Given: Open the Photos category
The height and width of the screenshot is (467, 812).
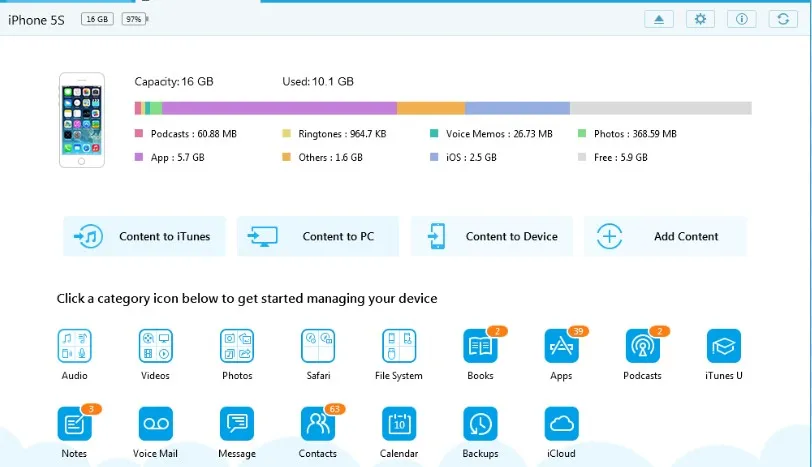Looking at the screenshot, I should (237, 346).
